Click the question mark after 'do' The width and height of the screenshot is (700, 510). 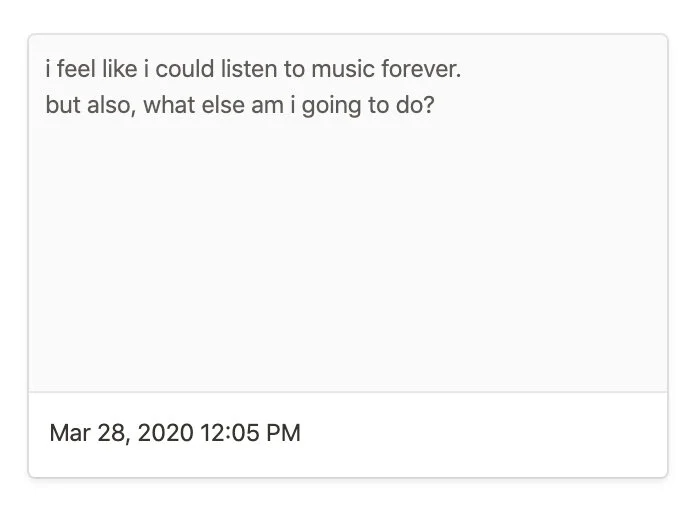[429, 105]
